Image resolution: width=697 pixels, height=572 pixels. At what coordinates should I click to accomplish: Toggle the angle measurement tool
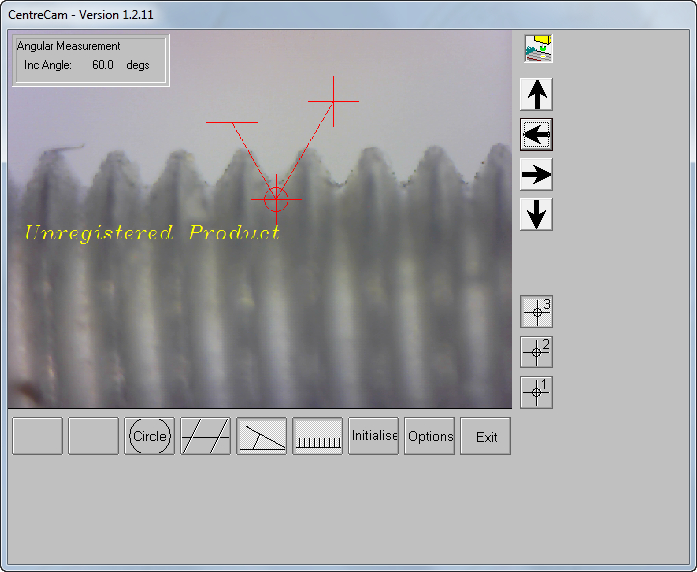click(261, 436)
